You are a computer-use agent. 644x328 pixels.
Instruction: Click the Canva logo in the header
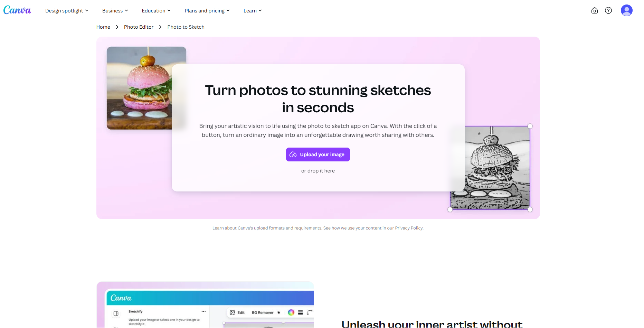(17, 10)
